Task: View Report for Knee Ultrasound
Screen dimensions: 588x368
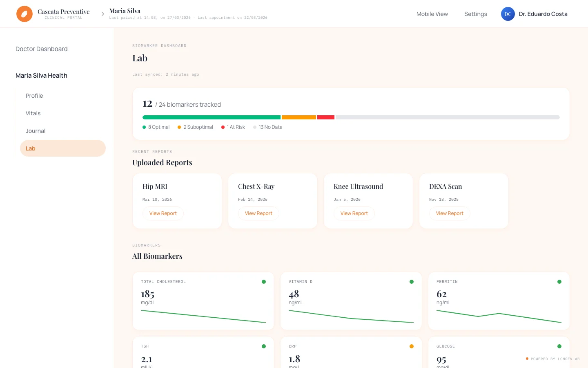Action: pos(354,213)
